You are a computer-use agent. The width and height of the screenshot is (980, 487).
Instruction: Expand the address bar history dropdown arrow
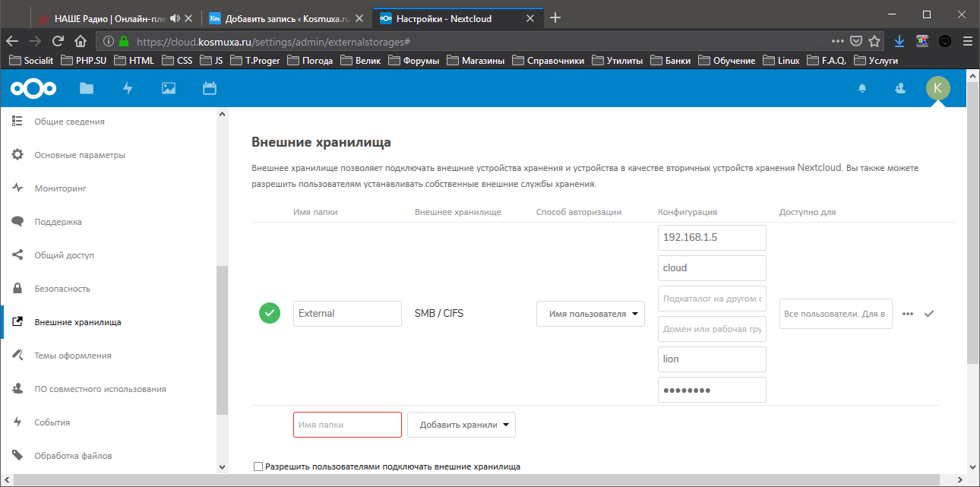click(x=818, y=41)
